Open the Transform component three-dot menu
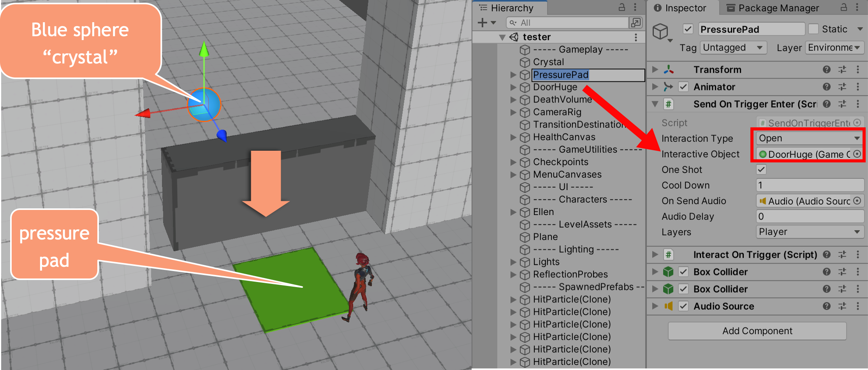Screen dimensions: 868x370 [858, 69]
